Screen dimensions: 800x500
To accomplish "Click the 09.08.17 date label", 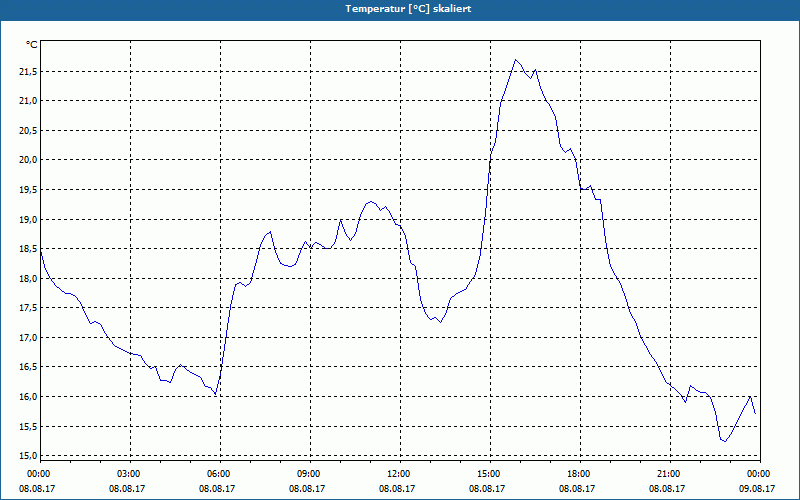I will click(x=757, y=488).
